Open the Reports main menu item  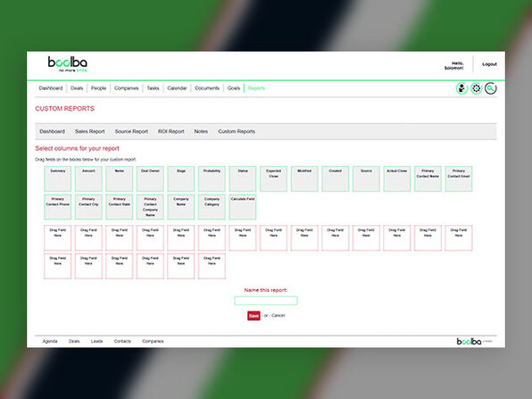[x=256, y=88]
